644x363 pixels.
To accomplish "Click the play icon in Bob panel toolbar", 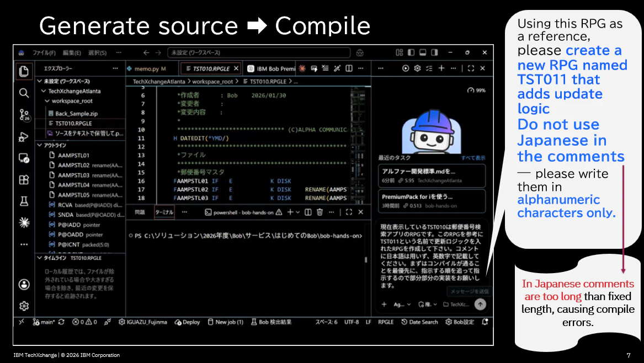I will (x=406, y=68).
